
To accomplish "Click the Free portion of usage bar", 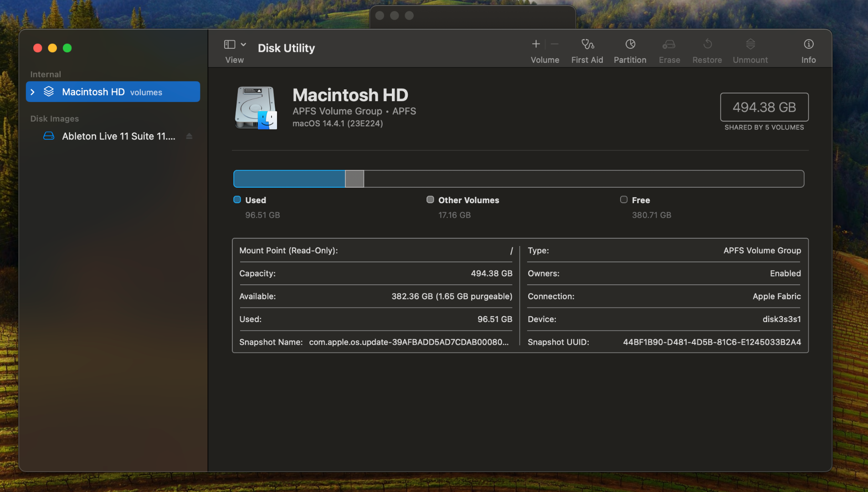I will click(x=584, y=179).
